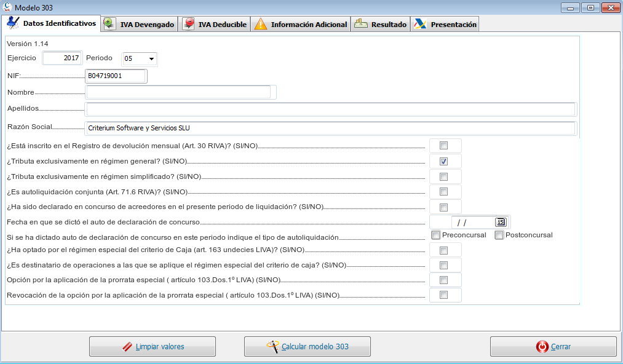Select the Postconcursal checkbox
This screenshot has width=623, height=364.
499,235
